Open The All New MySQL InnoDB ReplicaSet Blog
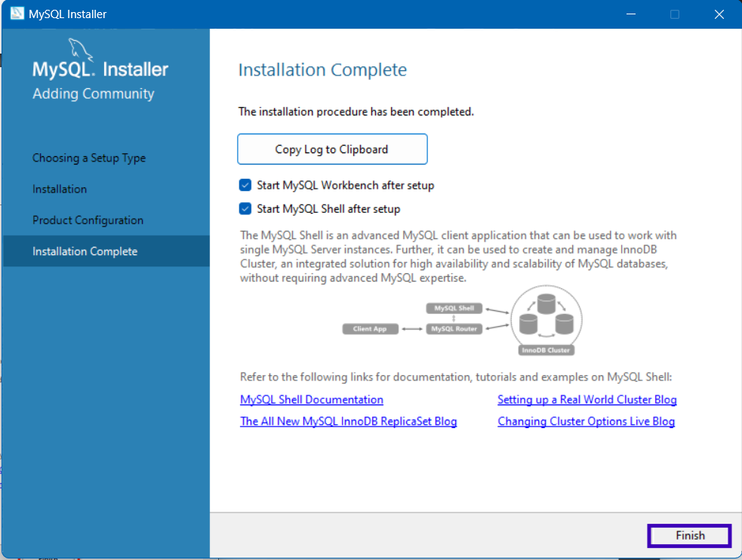 348,421
